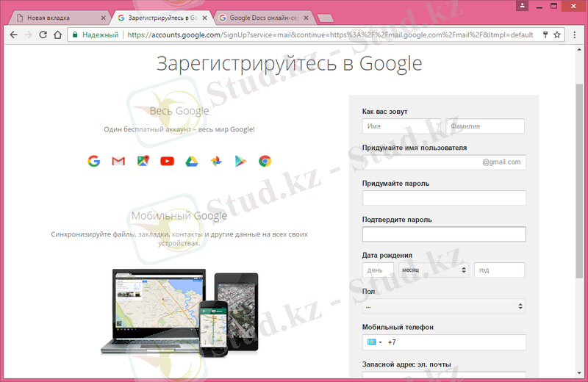Open the Chrome three-dot menu

tap(575, 35)
